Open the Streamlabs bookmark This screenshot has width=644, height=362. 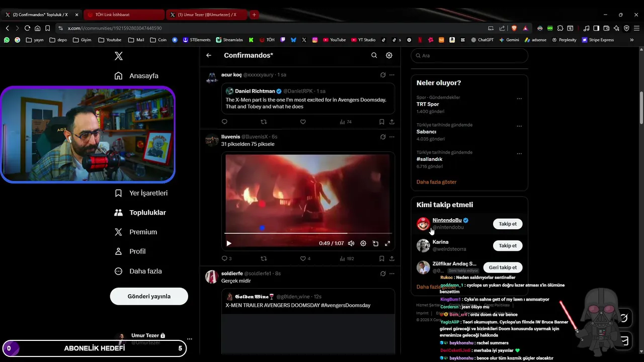tap(229, 40)
